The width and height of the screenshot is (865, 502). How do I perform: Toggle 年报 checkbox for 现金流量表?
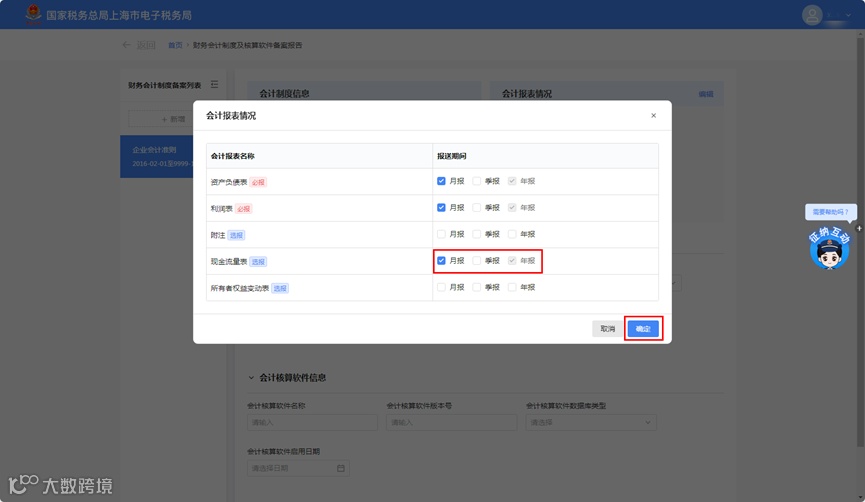(512, 260)
